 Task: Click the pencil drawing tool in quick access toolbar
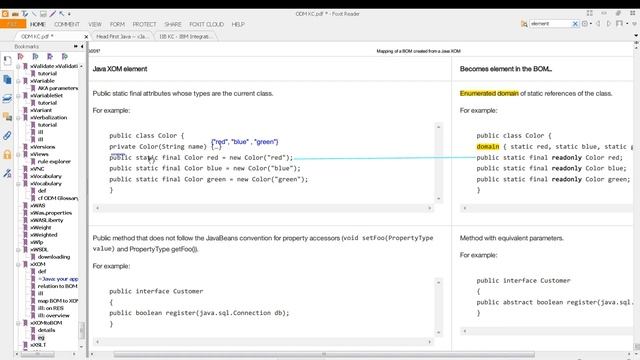pos(53,14)
